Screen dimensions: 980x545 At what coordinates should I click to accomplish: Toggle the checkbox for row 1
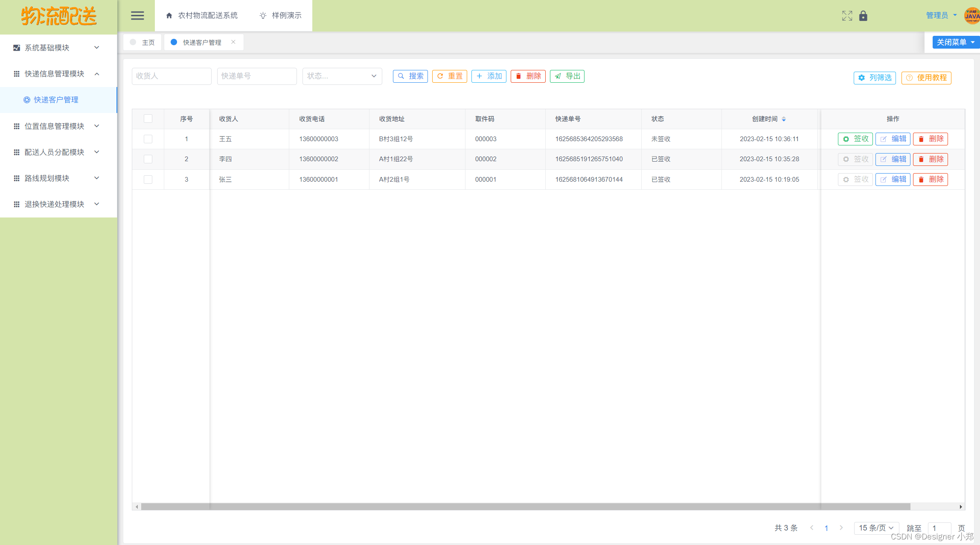(148, 139)
